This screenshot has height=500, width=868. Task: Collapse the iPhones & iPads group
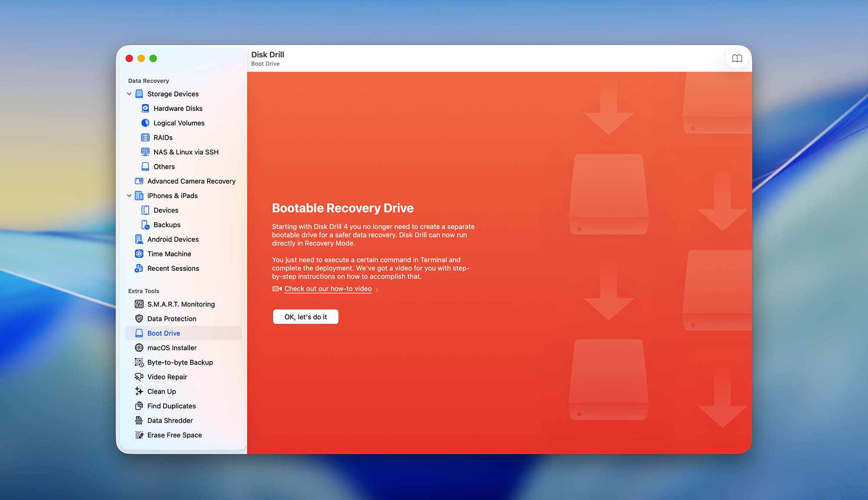[129, 196]
